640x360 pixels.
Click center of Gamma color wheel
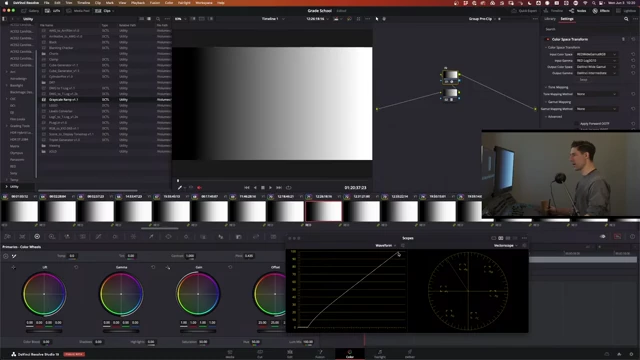(x=121, y=294)
